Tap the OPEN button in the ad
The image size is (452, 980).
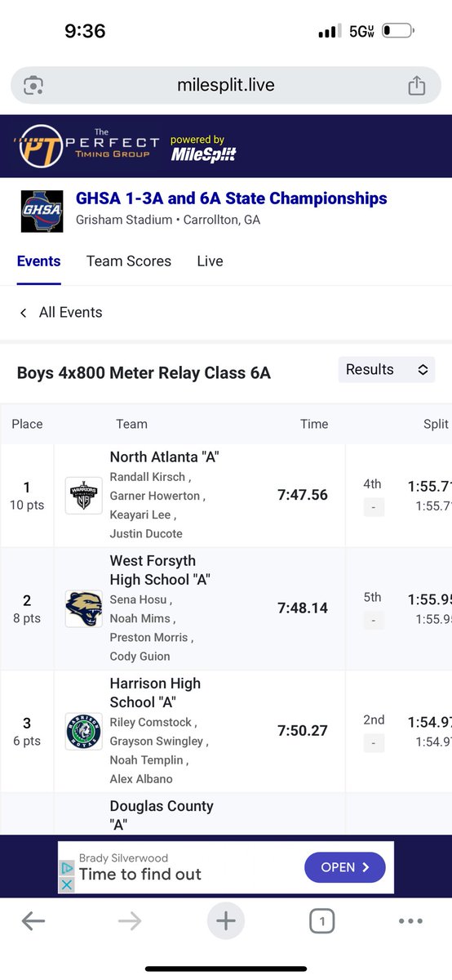[x=345, y=867]
